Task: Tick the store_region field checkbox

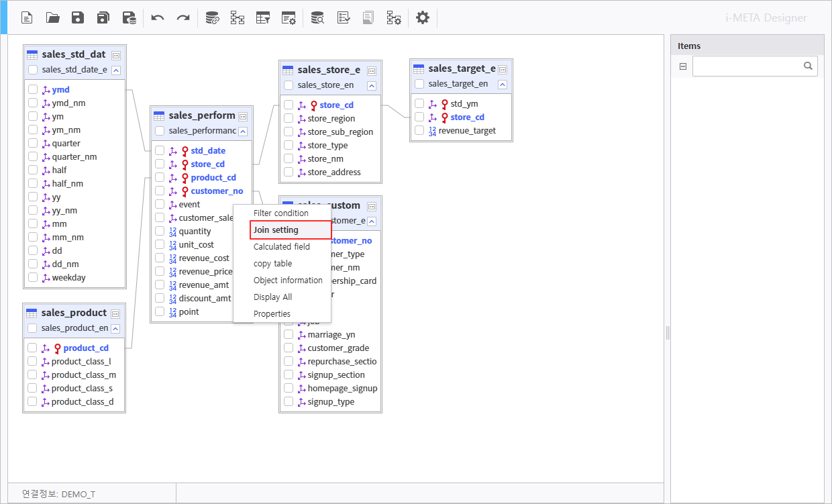Action: tap(289, 119)
